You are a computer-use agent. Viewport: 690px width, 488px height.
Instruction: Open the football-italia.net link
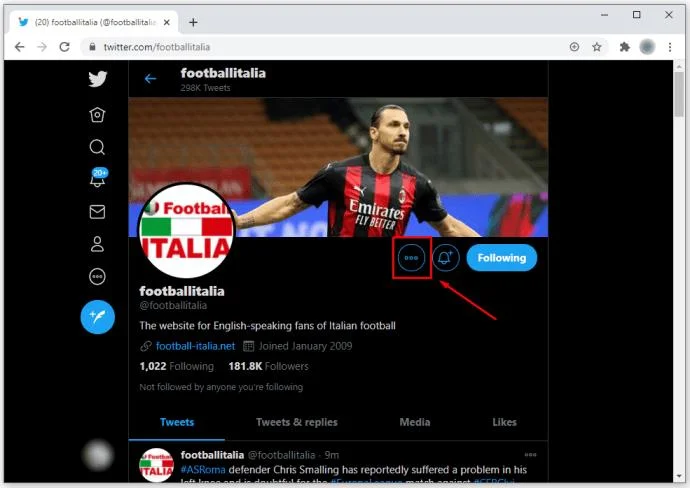195,346
